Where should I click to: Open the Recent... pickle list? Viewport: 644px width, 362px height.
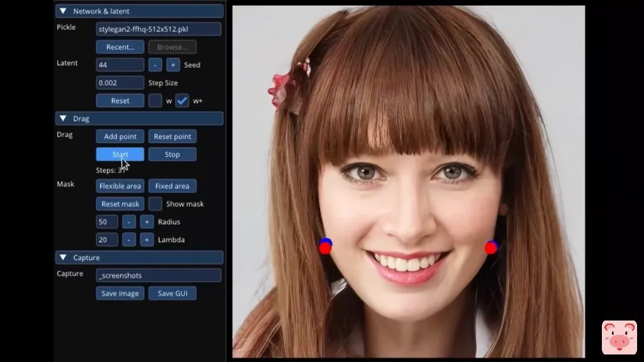[120, 47]
